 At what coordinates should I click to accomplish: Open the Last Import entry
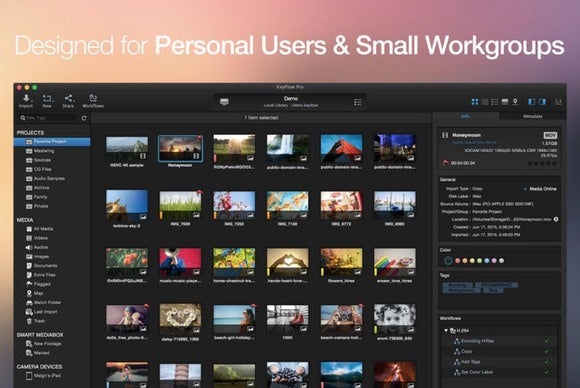(x=45, y=312)
